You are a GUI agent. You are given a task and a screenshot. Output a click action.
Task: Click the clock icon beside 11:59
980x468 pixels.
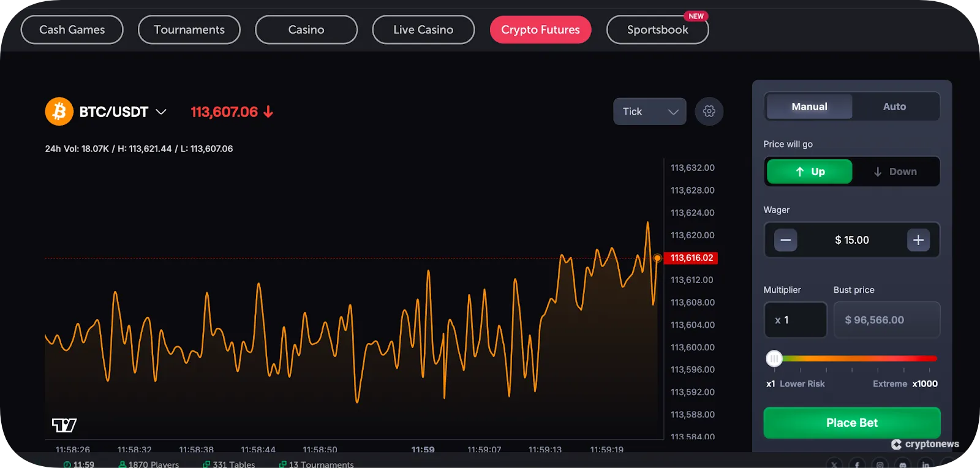67,464
